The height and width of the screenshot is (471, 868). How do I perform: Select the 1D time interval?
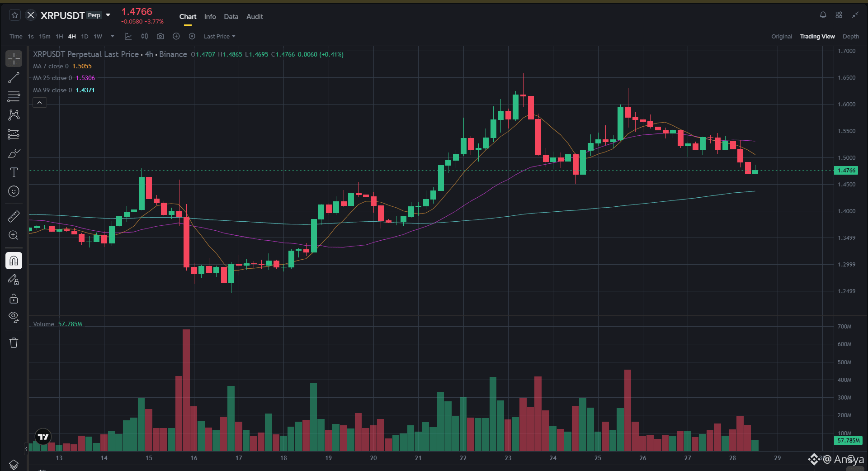click(85, 37)
